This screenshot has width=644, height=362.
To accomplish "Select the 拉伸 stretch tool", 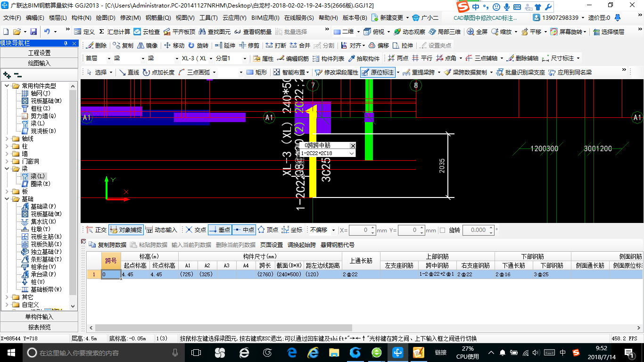I will (403, 46).
